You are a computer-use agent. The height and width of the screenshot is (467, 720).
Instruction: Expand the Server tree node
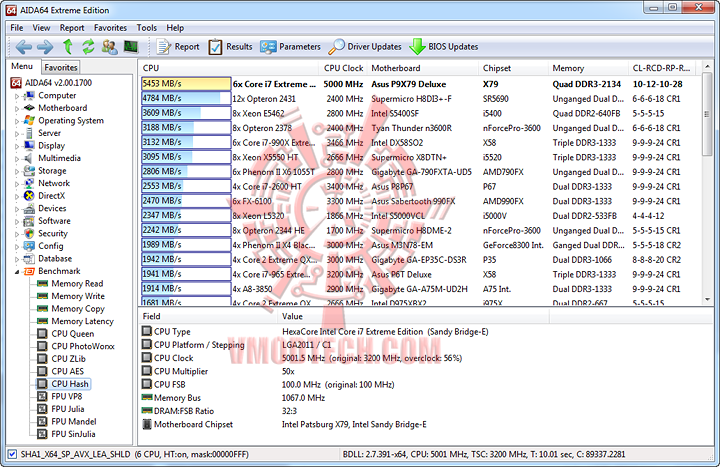tap(17, 134)
